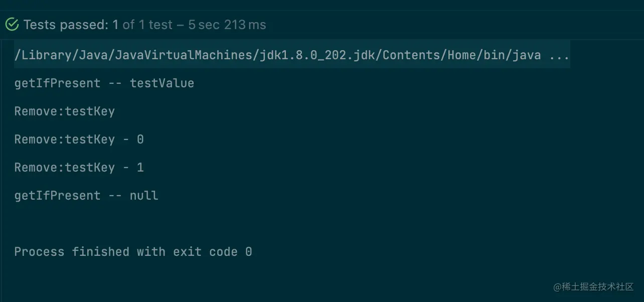This screenshot has width=644, height=302.
Task: Click the "5 sec 213 ms" test duration
Action: [x=227, y=25]
